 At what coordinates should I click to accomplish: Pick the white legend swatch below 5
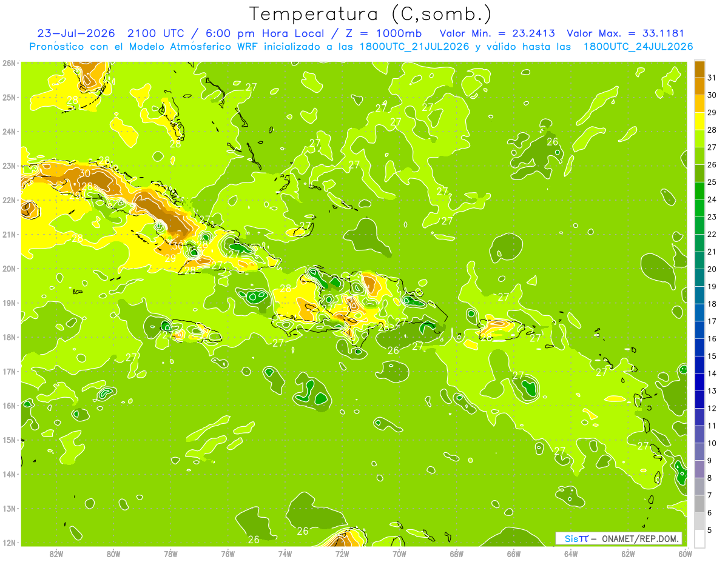click(x=699, y=538)
